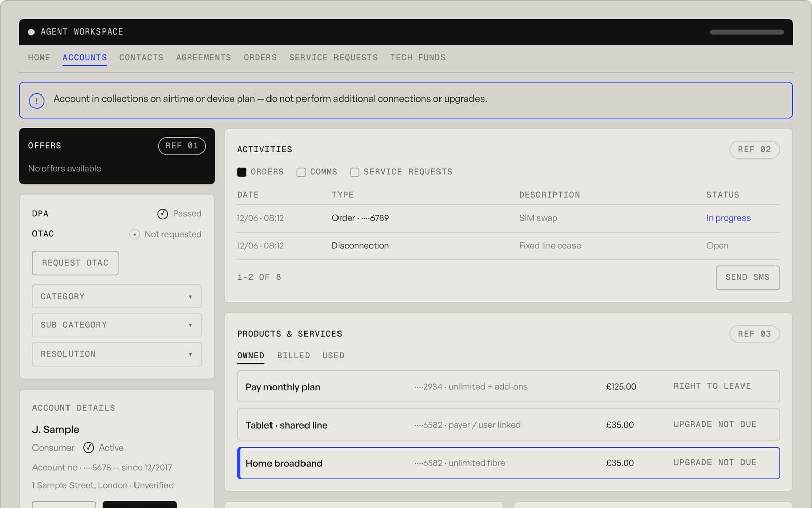Select the Accounts tab

coord(85,58)
